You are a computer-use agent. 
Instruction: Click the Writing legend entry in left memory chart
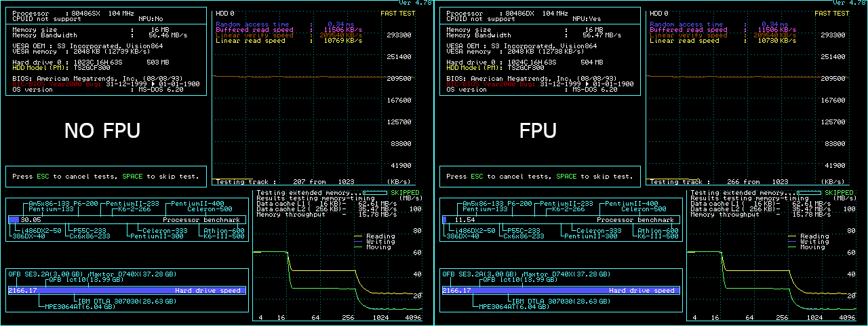click(x=374, y=242)
